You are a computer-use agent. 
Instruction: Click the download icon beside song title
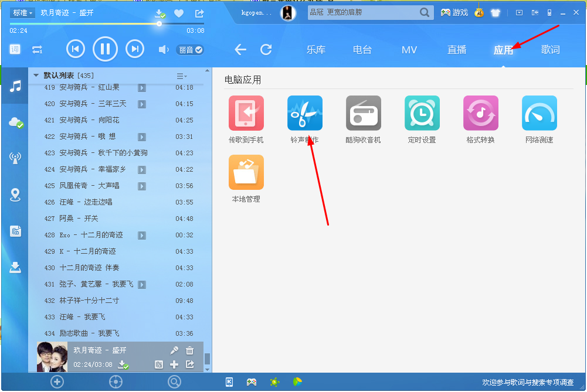160,14
